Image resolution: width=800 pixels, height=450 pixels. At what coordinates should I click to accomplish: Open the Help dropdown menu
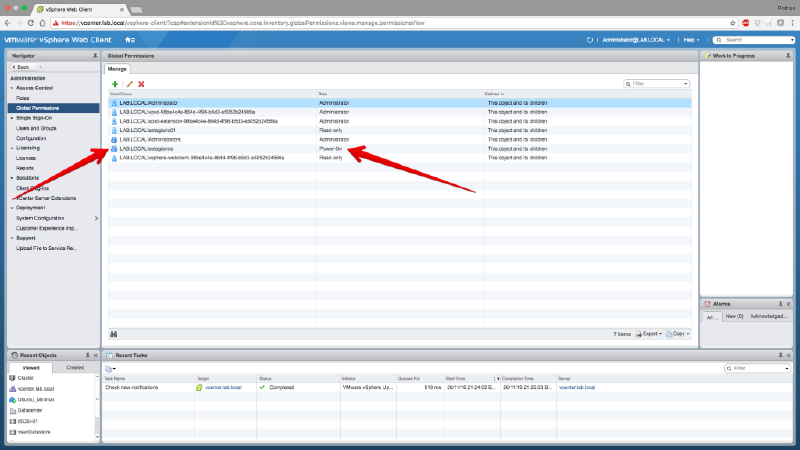pos(691,39)
